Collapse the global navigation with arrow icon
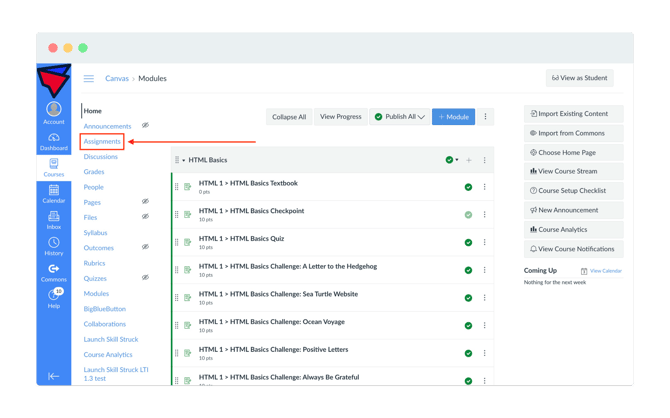Image resolution: width=670 pixels, height=418 pixels. pyautogui.click(x=54, y=376)
